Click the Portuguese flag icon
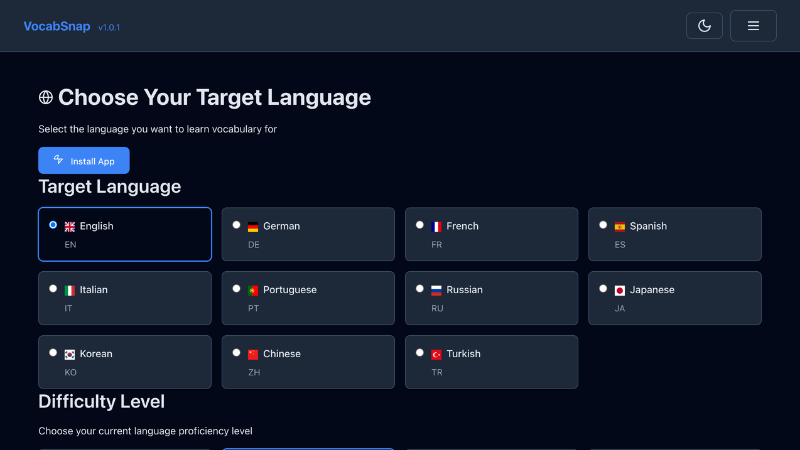The image size is (800, 450). 253,290
